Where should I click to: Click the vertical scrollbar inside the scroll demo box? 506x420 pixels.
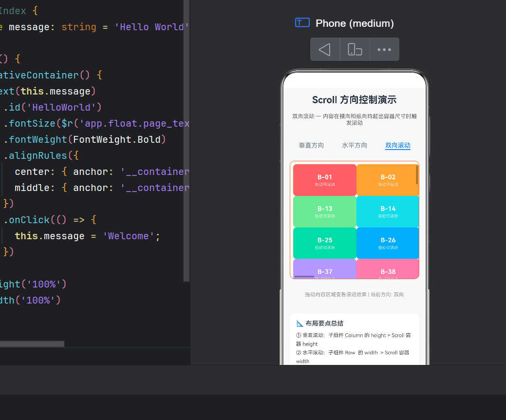click(417, 174)
